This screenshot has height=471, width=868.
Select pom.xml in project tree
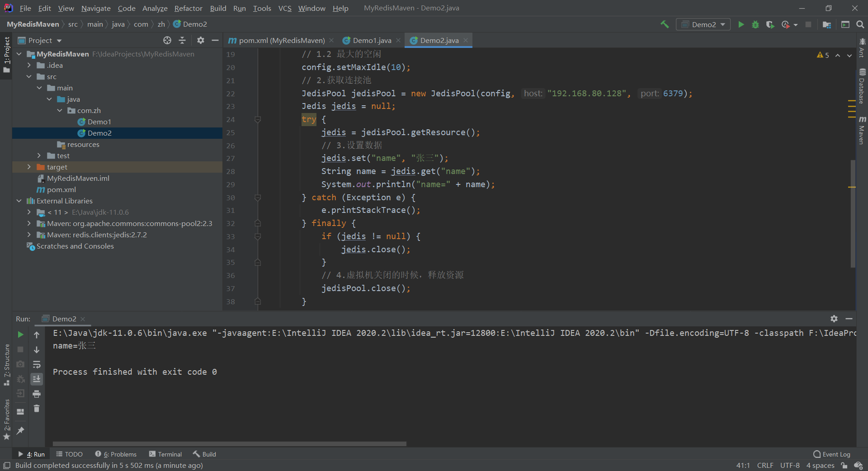[56, 190]
